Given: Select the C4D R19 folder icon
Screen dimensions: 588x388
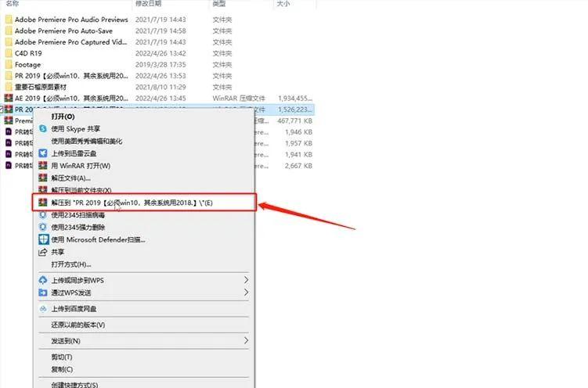Looking at the screenshot, I should [x=9, y=53].
